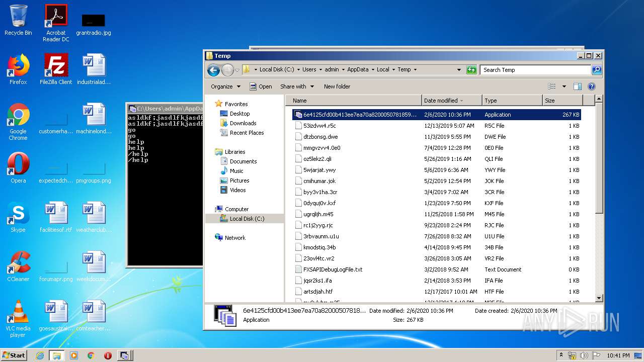Expand the AppData breadcrumb arrow
Image resolution: width=644 pixels, height=362 pixels.
click(x=372, y=70)
